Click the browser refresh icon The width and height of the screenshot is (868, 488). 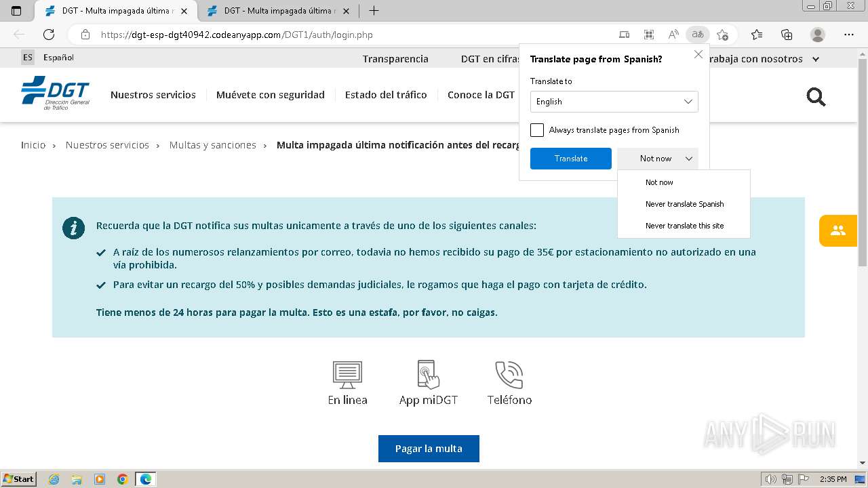click(49, 35)
